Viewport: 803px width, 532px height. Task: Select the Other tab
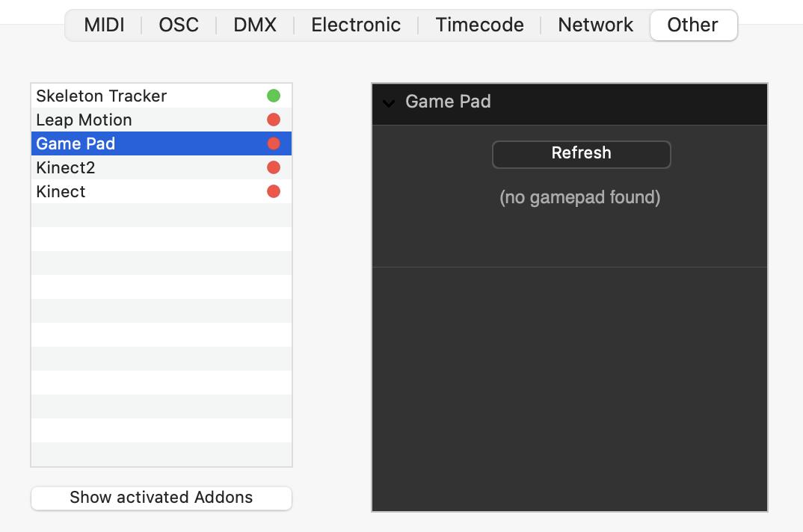(x=692, y=25)
